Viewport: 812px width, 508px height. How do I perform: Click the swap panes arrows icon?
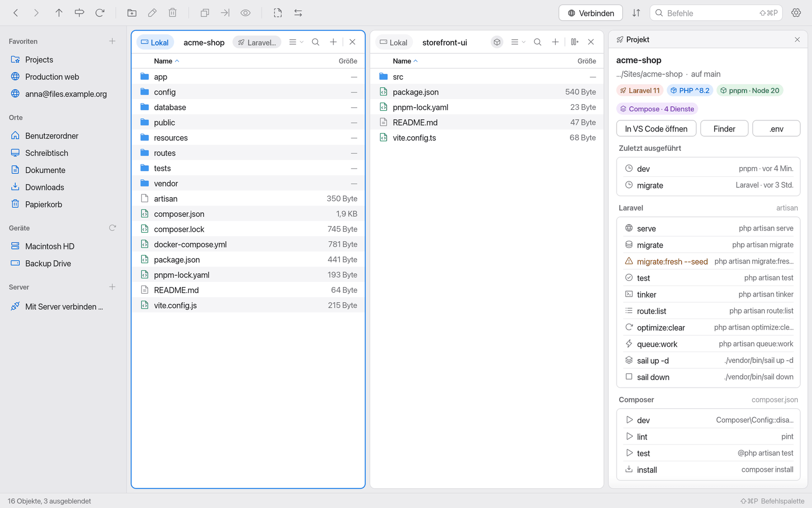[x=298, y=13]
